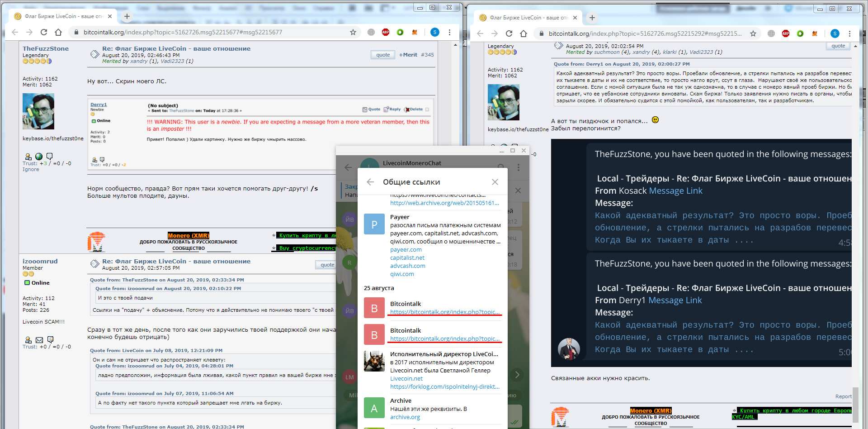Open AdBlock Plus extension in left window
Viewport: 868px width, 429px height.
(386, 32)
